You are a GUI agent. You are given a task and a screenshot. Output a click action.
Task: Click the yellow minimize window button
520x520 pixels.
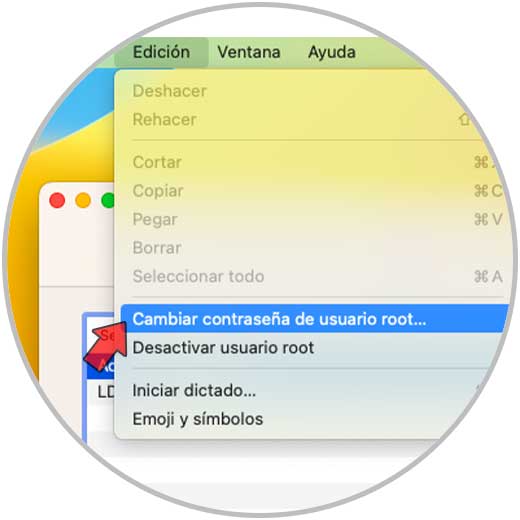83,200
